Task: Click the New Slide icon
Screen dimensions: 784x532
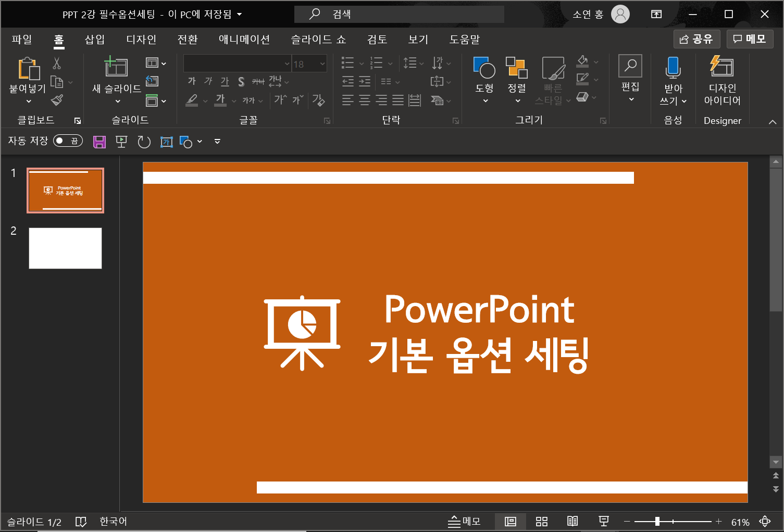Action: coord(116,67)
